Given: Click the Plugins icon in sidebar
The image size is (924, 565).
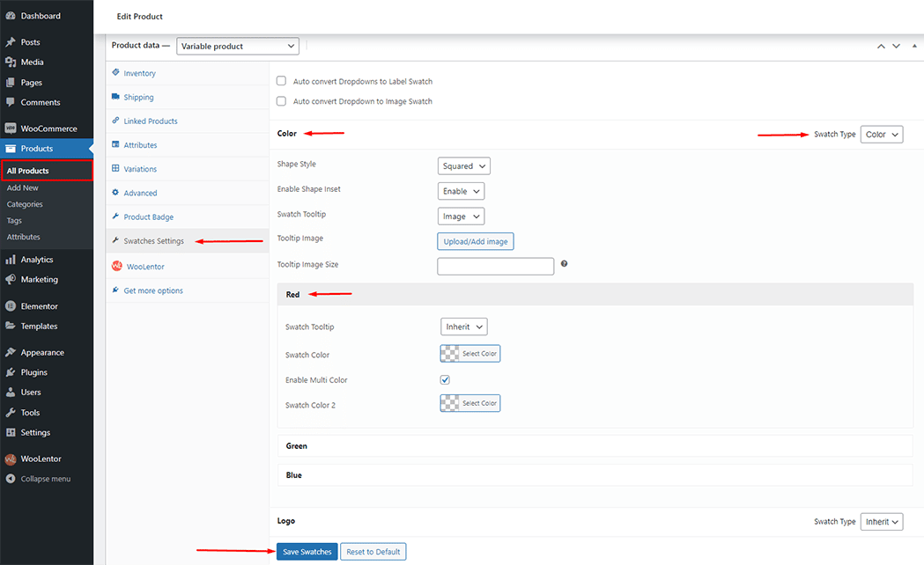Looking at the screenshot, I should pyautogui.click(x=11, y=372).
